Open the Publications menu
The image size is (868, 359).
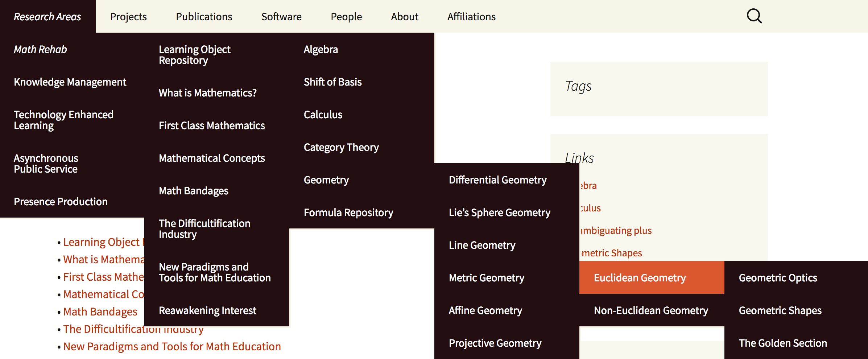[x=204, y=17]
